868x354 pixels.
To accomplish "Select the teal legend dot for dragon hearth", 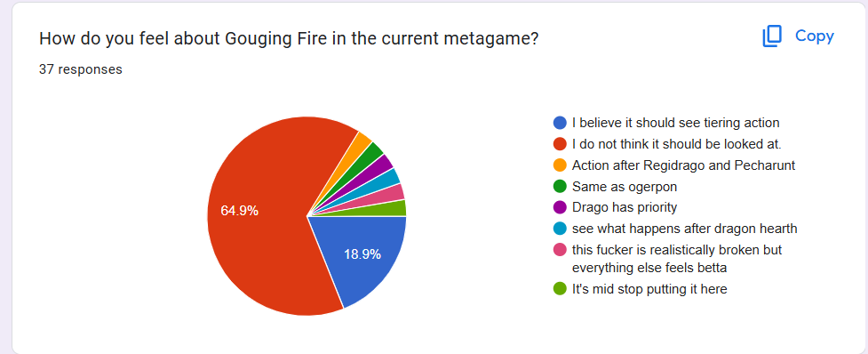I will [560, 229].
